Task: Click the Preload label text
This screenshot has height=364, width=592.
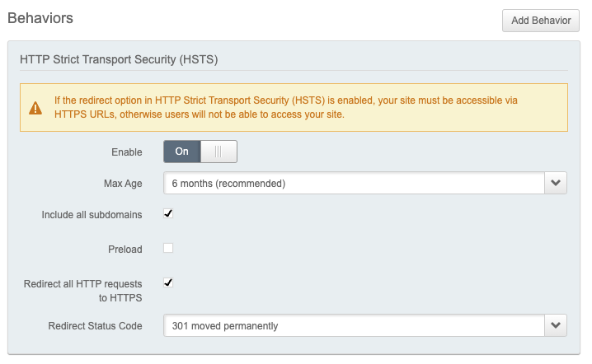Action: tap(125, 250)
